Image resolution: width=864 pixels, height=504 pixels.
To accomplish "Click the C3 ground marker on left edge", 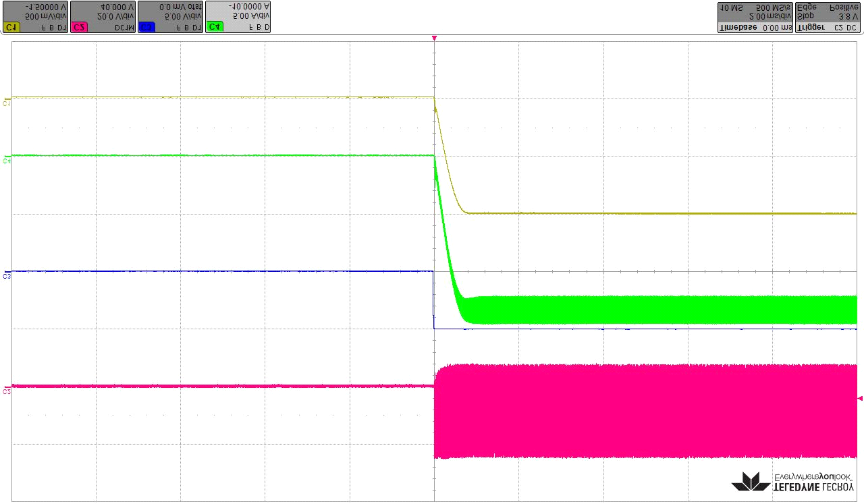I will click(7, 275).
